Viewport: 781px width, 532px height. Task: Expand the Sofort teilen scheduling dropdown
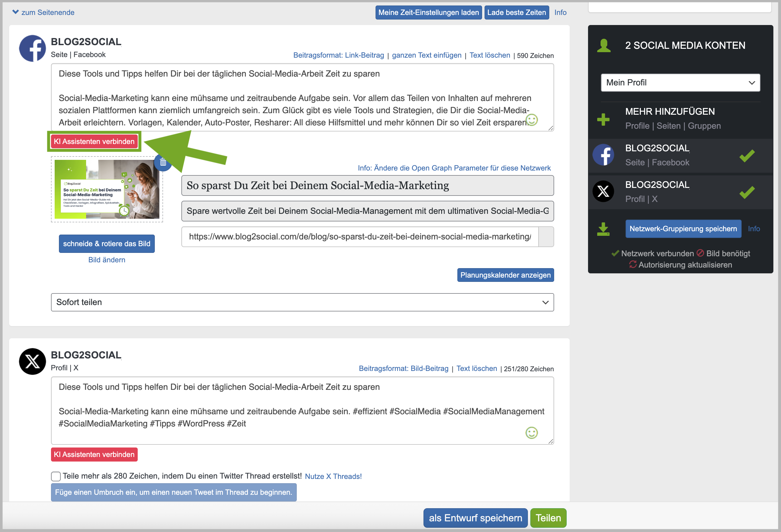point(302,302)
